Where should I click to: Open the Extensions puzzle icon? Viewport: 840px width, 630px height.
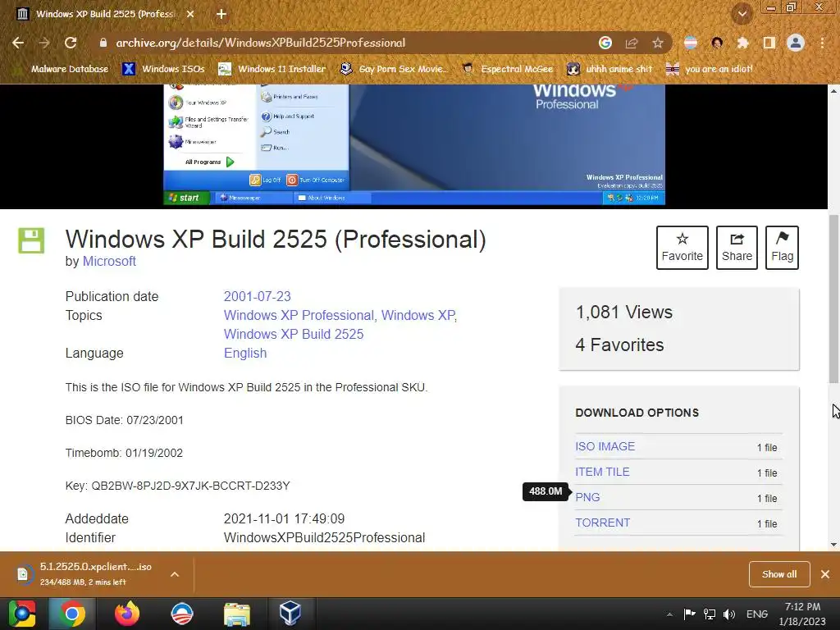[742, 43]
